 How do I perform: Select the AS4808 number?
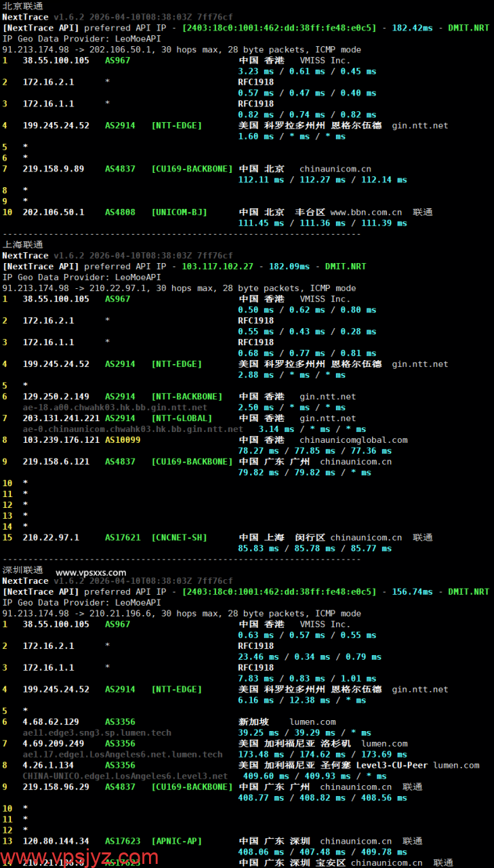tap(120, 212)
